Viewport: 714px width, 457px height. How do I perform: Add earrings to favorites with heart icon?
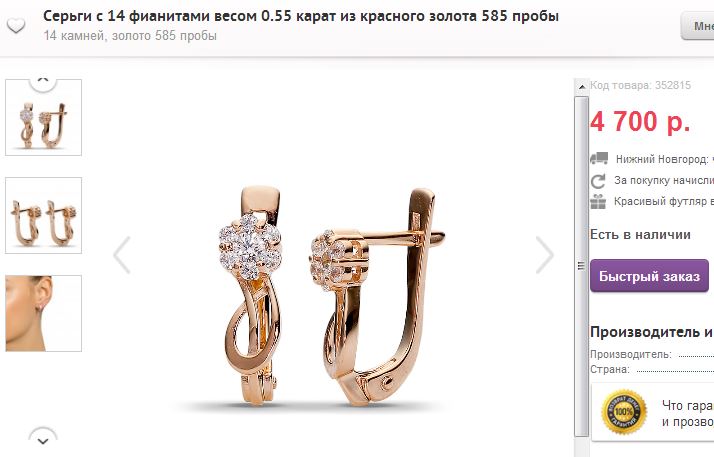(16, 25)
